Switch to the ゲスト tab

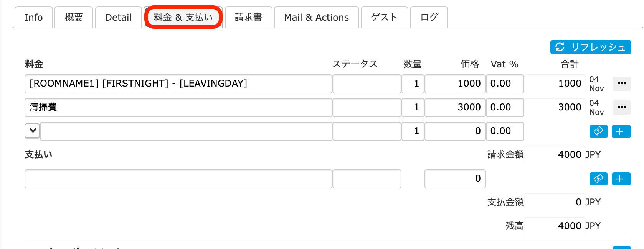pyautogui.click(x=384, y=18)
